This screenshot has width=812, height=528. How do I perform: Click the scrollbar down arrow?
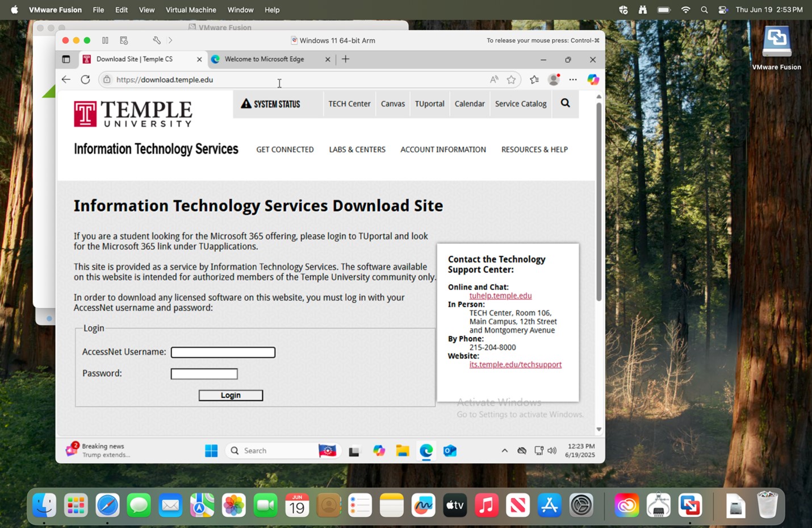pyautogui.click(x=598, y=430)
